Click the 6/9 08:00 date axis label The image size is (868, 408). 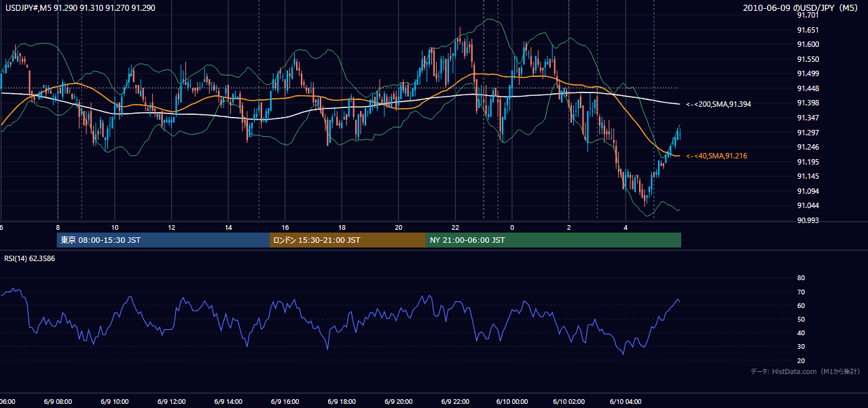point(58,402)
